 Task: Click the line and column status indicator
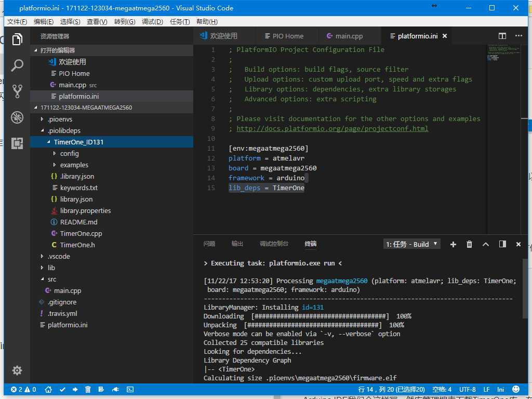click(392, 389)
